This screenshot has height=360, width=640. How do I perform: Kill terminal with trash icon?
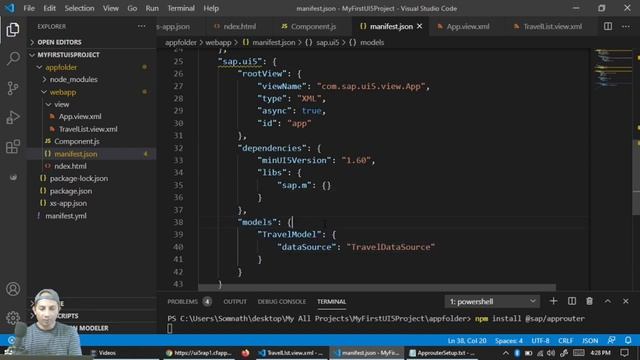589,301
